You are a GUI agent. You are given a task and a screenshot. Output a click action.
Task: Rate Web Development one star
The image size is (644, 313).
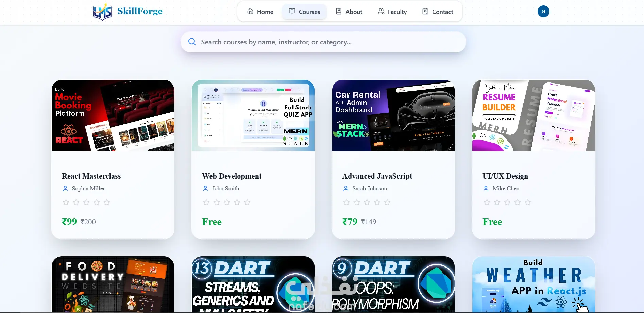tap(206, 202)
